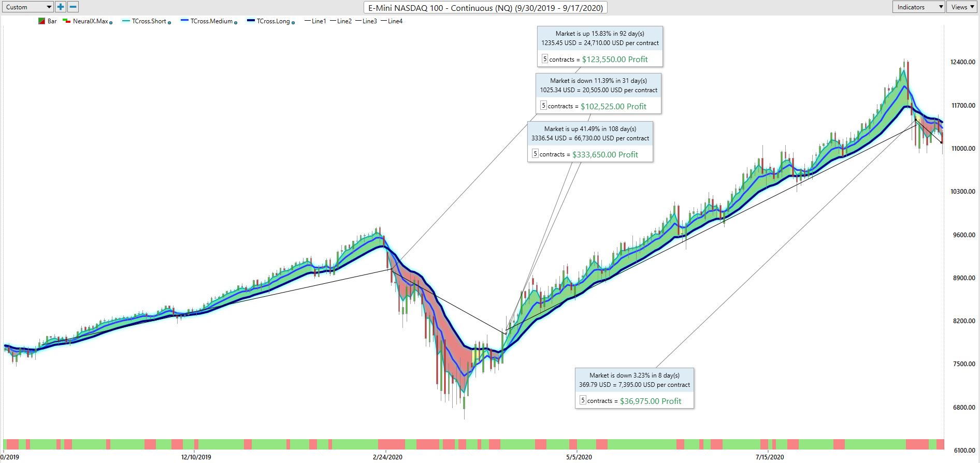
Task: Click the 2/24/2020 date axis label
Action: pos(387,457)
